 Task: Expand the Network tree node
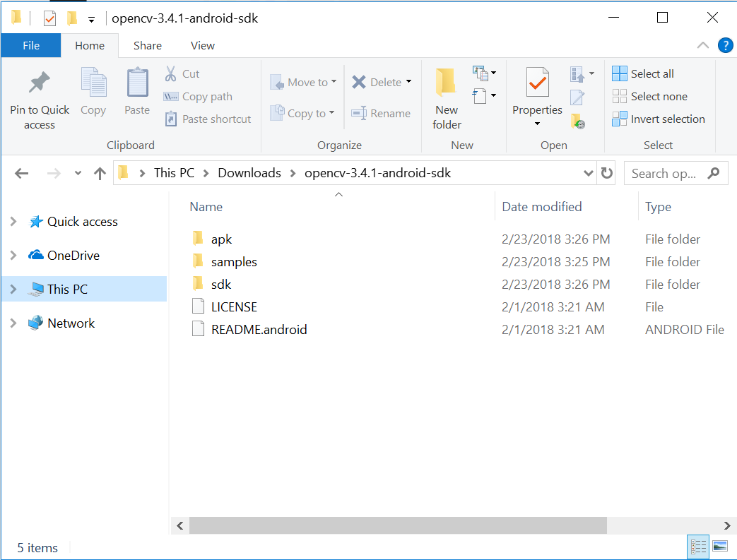pyautogui.click(x=13, y=323)
